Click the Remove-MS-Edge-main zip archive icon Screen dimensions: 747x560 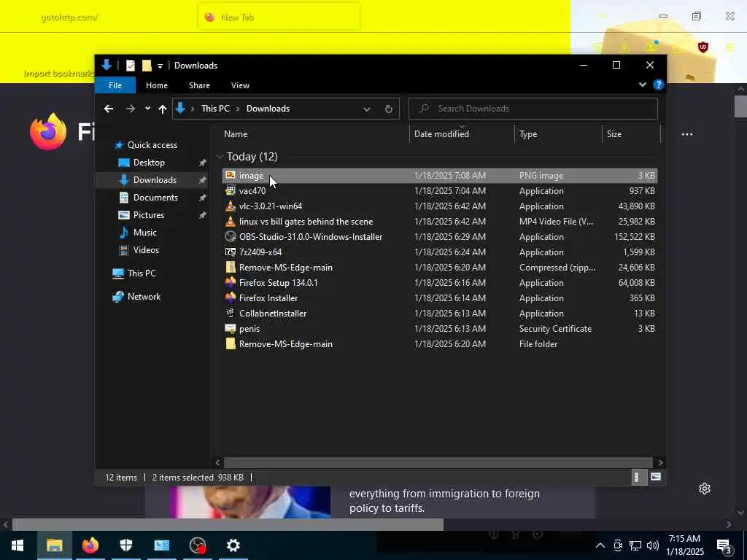click(231, 267)
